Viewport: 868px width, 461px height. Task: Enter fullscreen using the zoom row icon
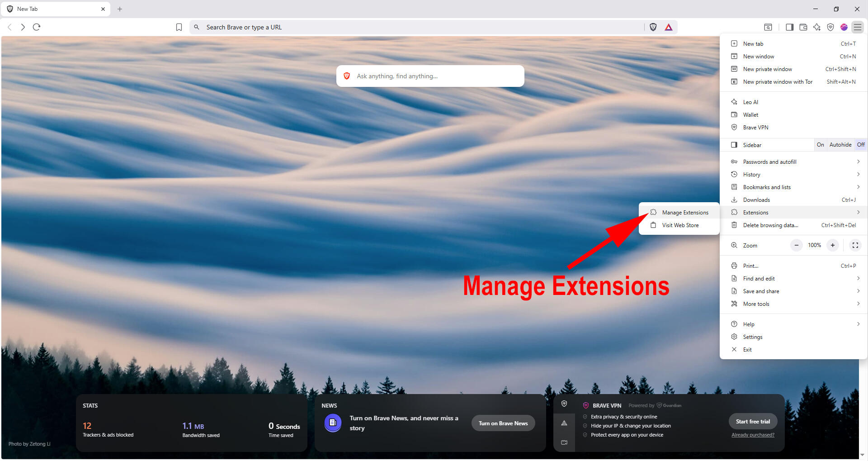point(855,245)
